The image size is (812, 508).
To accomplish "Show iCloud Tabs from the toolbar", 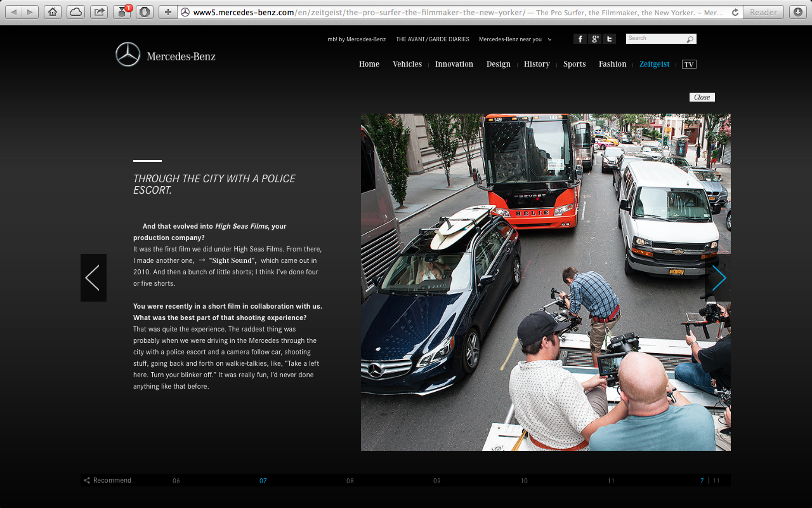I will point(75,12).
